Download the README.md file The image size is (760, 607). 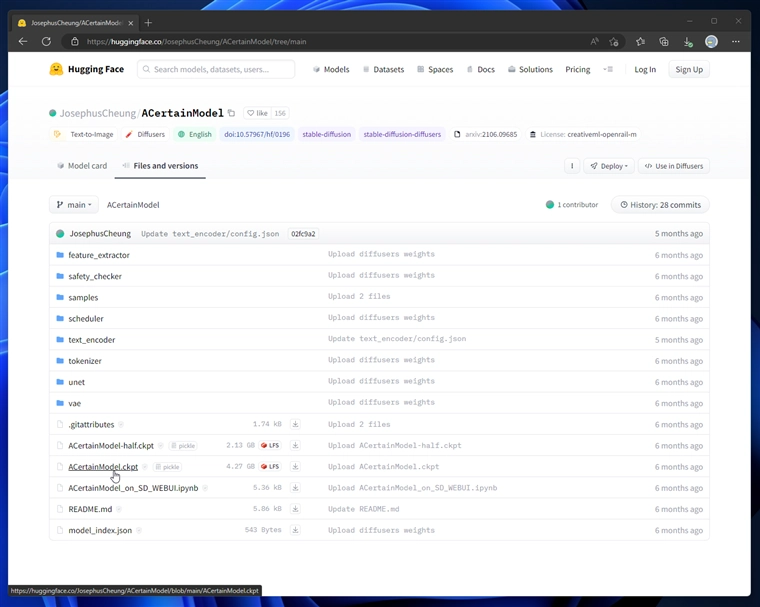point(295,509)
